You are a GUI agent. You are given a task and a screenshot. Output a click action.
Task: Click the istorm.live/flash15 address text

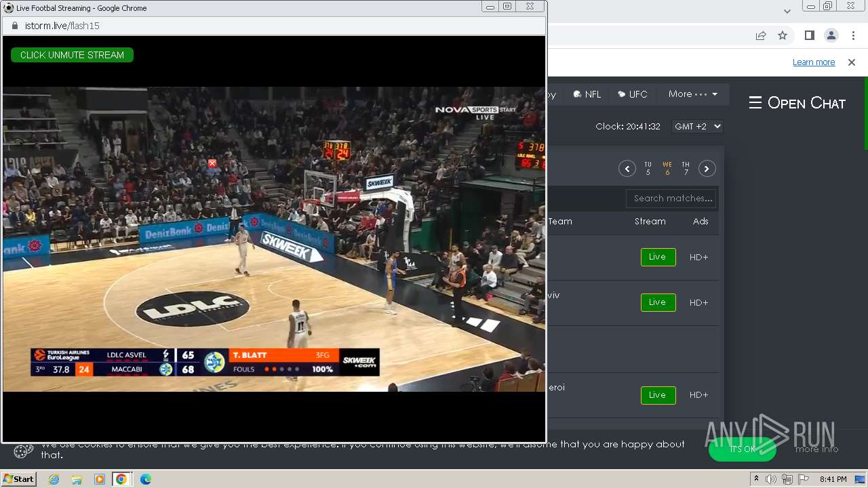point(62,26)
